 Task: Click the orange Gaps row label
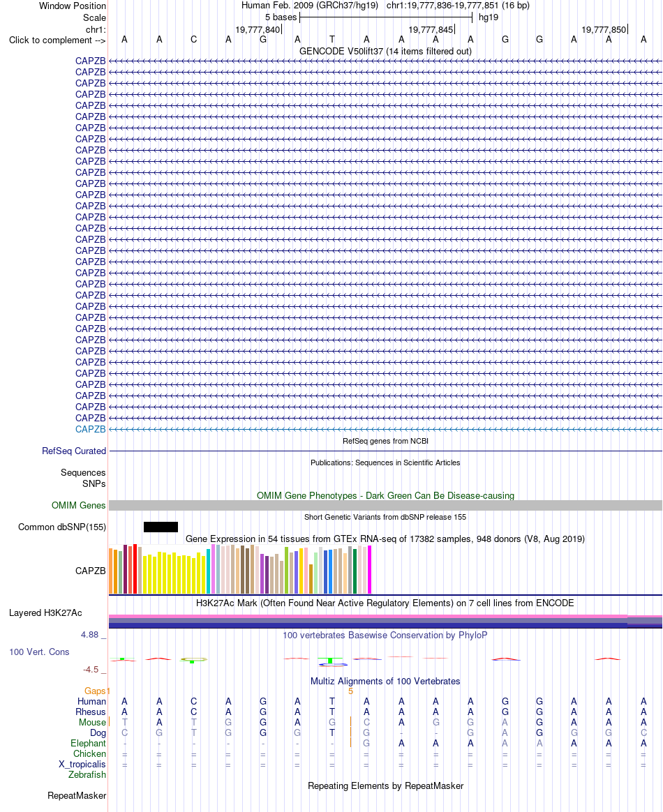[x=96, y=691]
